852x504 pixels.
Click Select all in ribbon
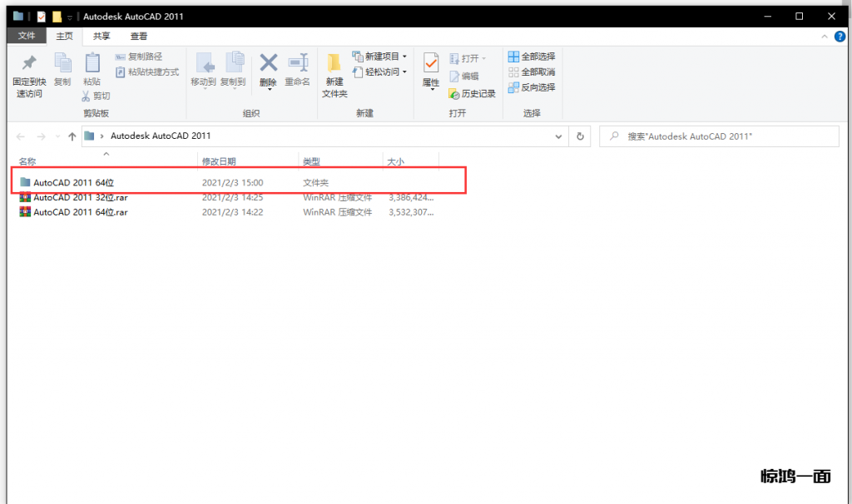coord(532,57)
